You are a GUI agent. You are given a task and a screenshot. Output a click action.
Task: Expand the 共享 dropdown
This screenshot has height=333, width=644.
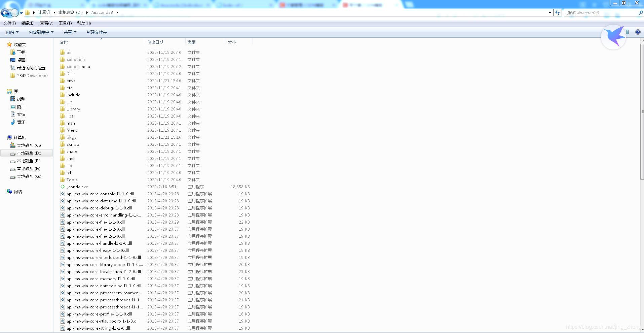(x=70, y=32)
